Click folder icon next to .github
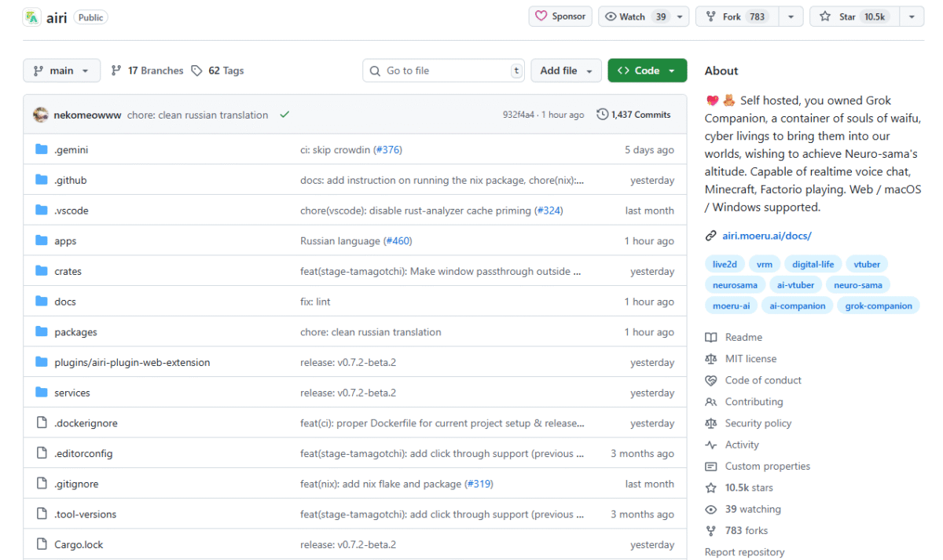Viewport: 943px width, 560px height. (x=42, y=180)
